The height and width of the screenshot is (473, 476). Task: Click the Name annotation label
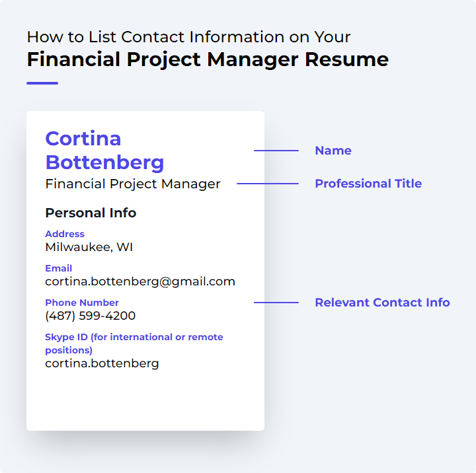(x=333, y=151)
